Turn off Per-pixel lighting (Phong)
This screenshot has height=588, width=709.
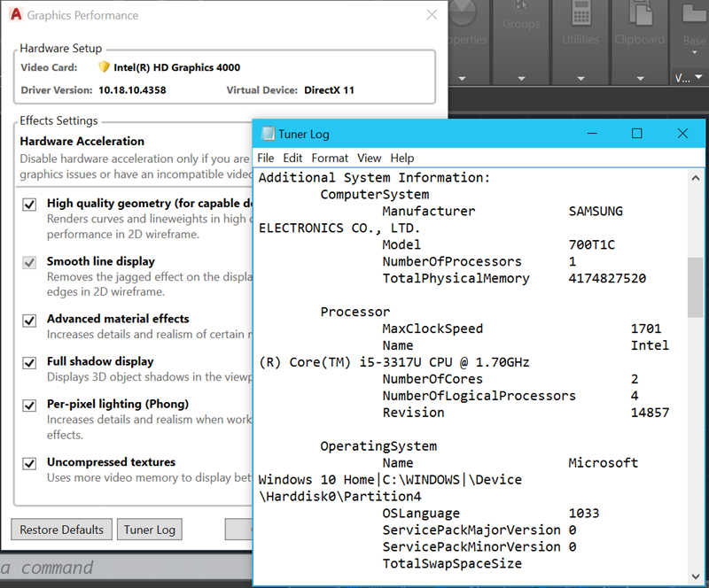(x=29, y=405)
